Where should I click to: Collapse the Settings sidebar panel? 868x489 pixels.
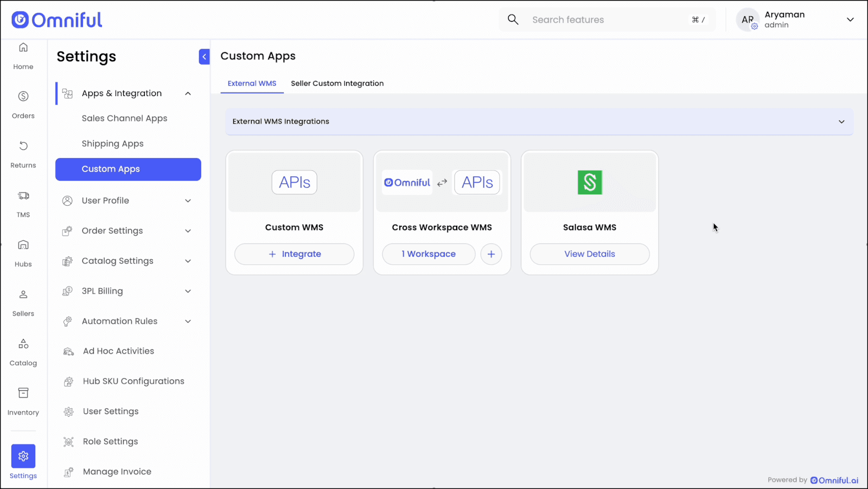(x=204, y=56)
